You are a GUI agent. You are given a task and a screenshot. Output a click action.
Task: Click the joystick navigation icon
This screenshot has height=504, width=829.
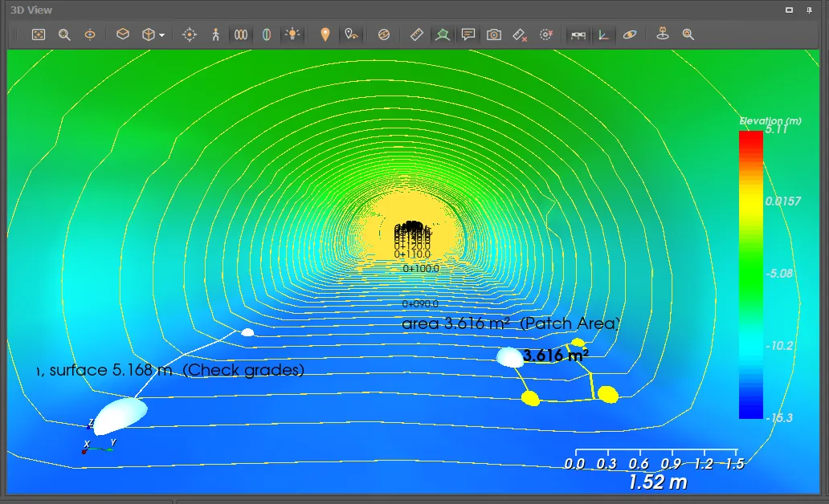point(663,35)
